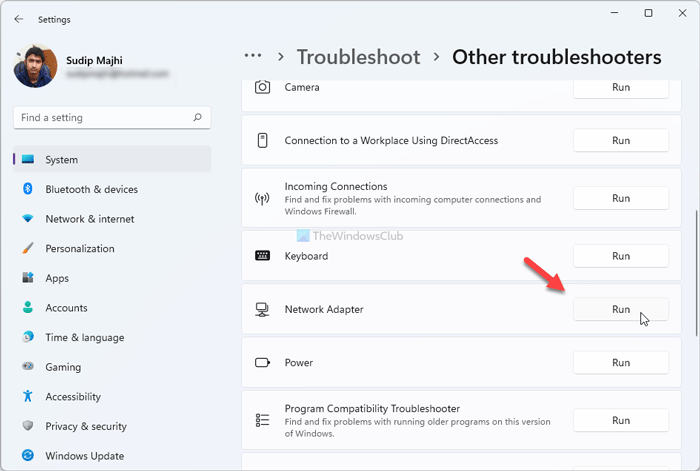Expand the breadcrumb ellipsis menu

click(253, 56)
